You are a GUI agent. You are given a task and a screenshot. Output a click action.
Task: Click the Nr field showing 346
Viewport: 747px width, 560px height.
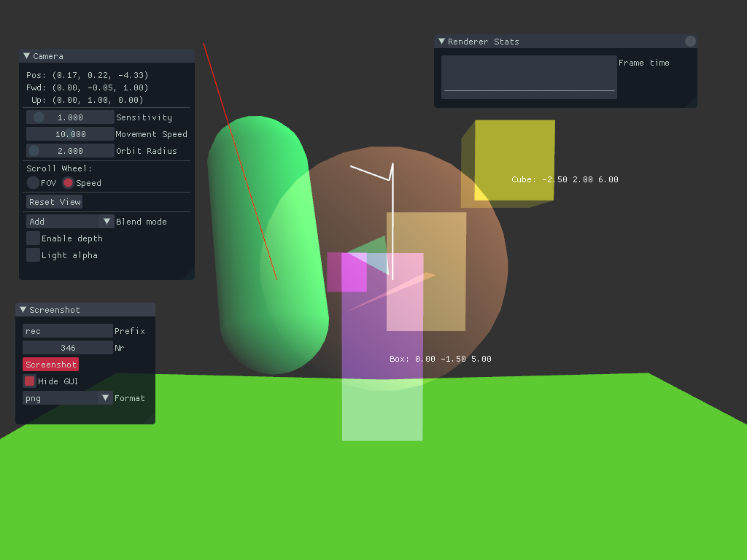coord(68,348)
